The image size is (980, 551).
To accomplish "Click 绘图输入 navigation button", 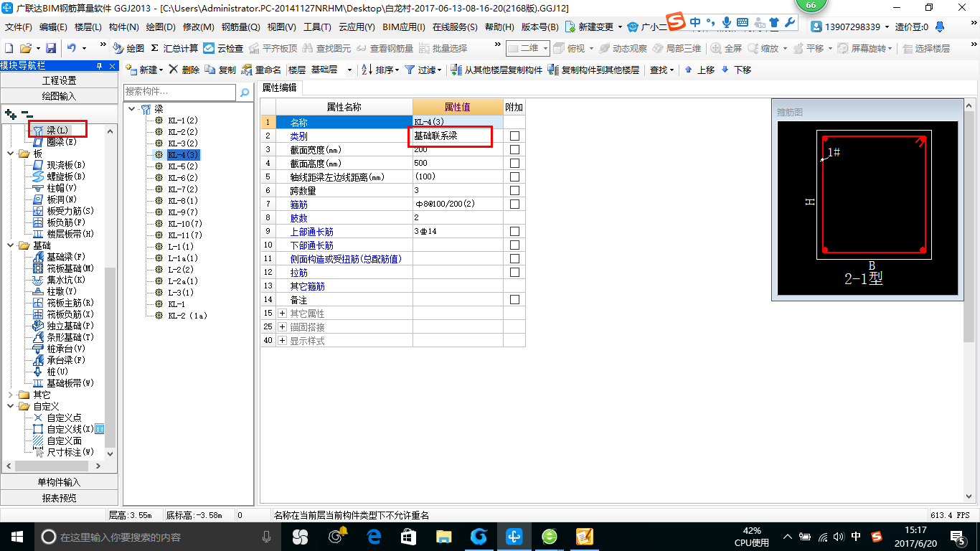I will [x=59, y=96].
